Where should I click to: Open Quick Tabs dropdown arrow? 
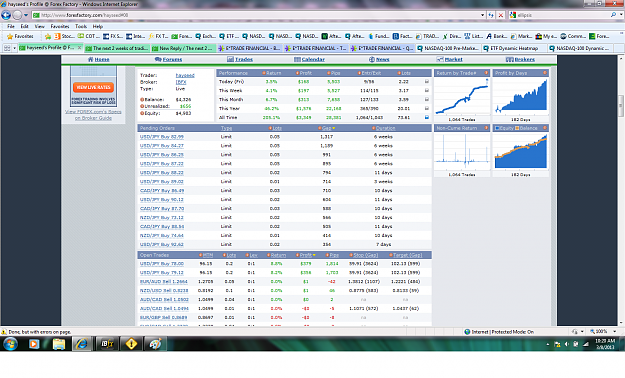pos(14,48)
